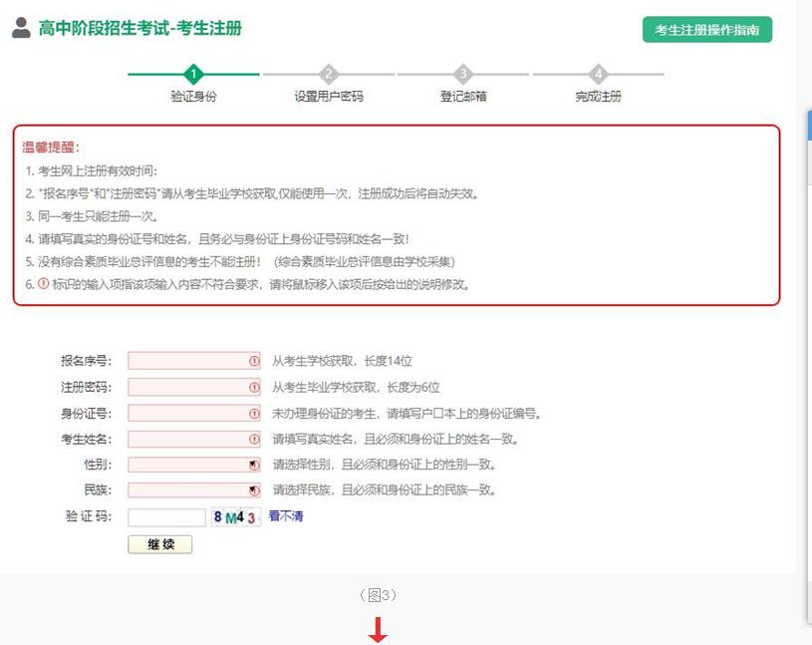Click the person icon beside the page title

point(22,29)
